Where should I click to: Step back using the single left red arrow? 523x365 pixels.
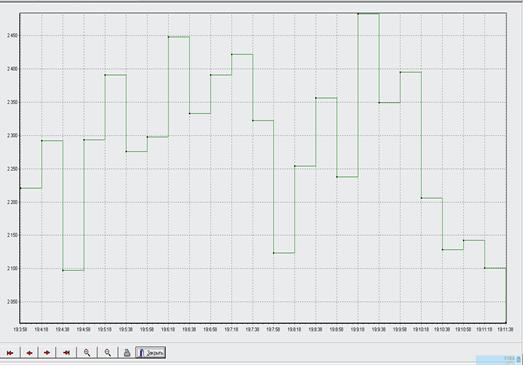[29, 353]
